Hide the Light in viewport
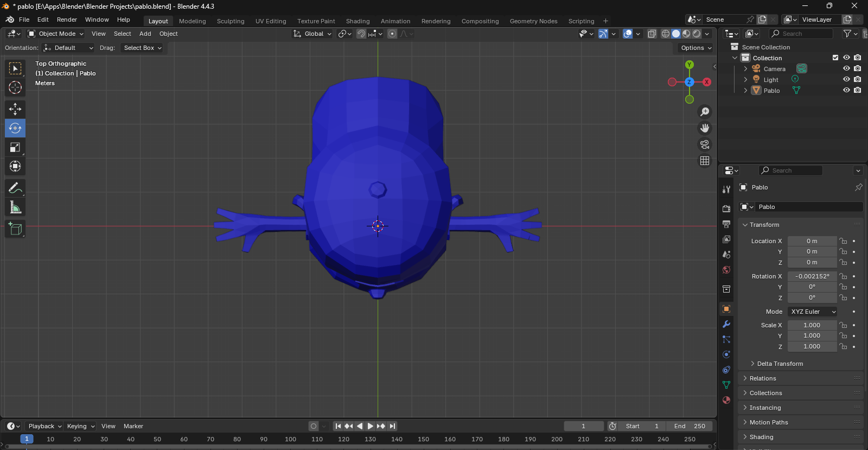The width and height of the screenshot is (868, 450). 846,79
